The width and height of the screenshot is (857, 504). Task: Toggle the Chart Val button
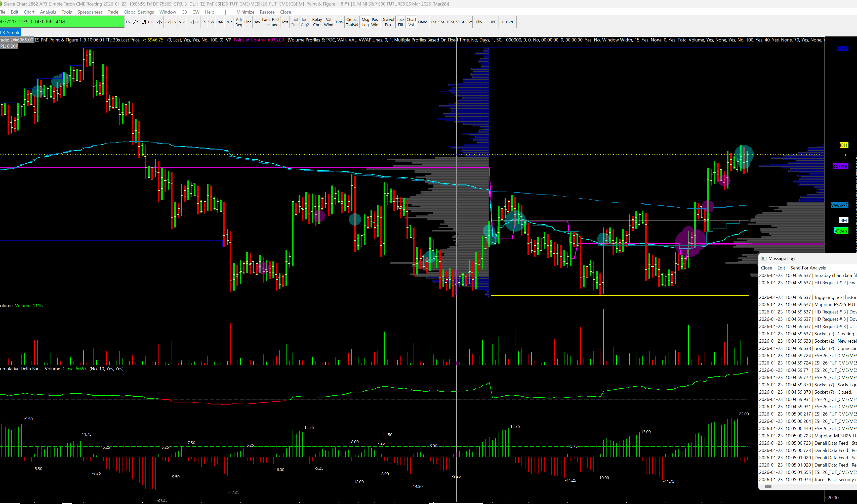pos(411,22)
